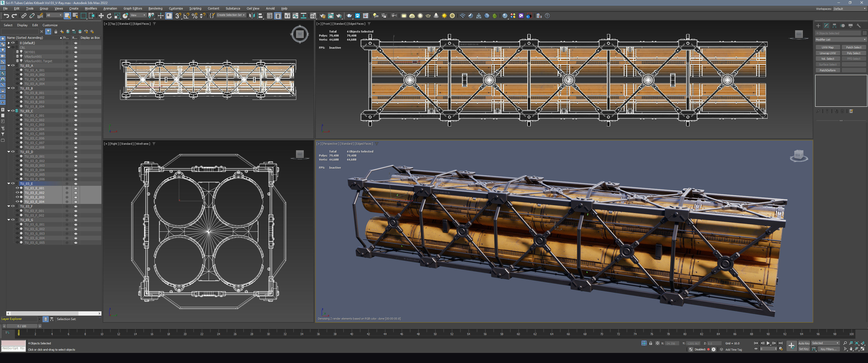This screenshot has height=363, width=868.
Task: Click the Redo arrow in main toolbar
Action: pos(14,16)
